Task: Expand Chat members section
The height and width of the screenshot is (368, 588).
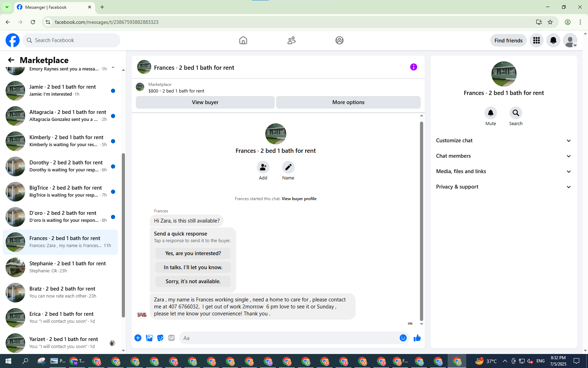Action: pos(504,156)
